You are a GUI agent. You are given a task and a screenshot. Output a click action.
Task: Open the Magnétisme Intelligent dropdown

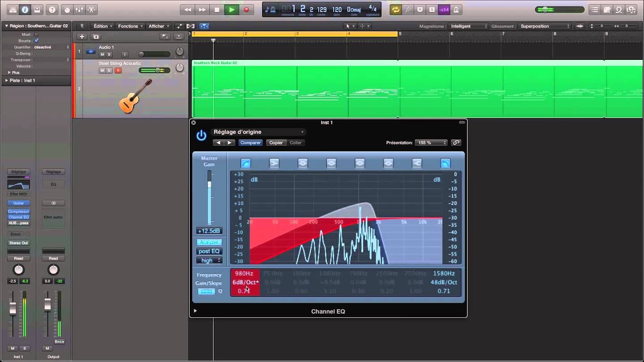pyautogui.click(x=469, y=26)
